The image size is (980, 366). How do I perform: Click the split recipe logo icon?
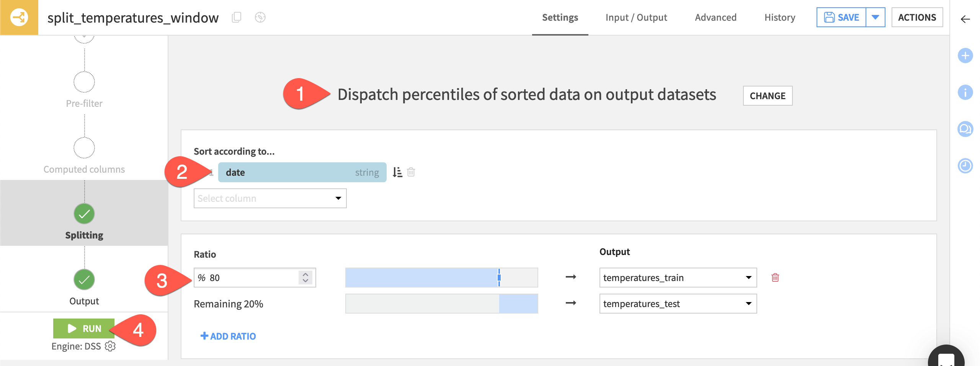19,17
